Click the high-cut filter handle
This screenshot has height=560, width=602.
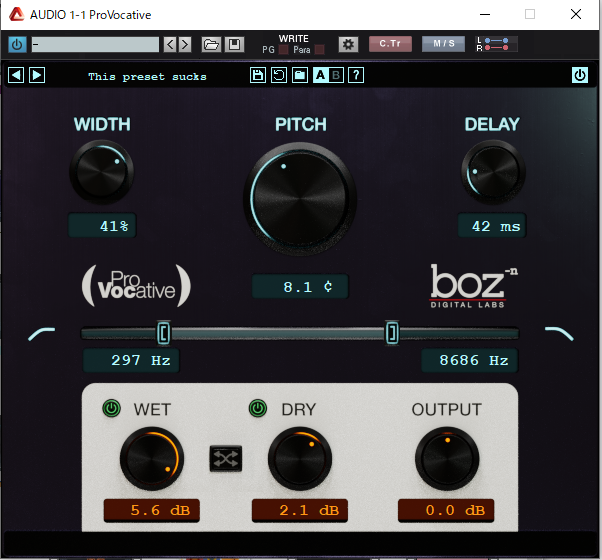tap(392, 332)
